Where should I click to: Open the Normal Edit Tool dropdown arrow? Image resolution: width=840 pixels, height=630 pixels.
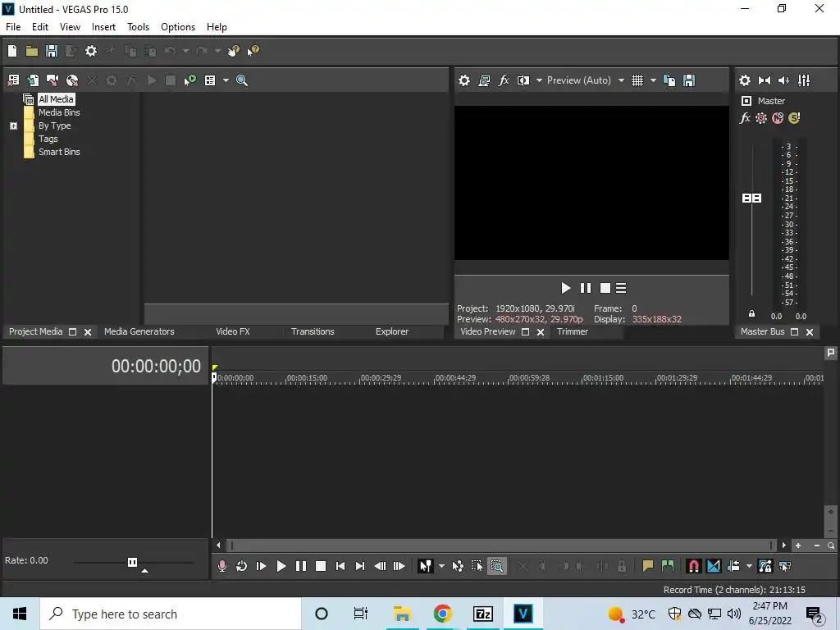point(441,566)
